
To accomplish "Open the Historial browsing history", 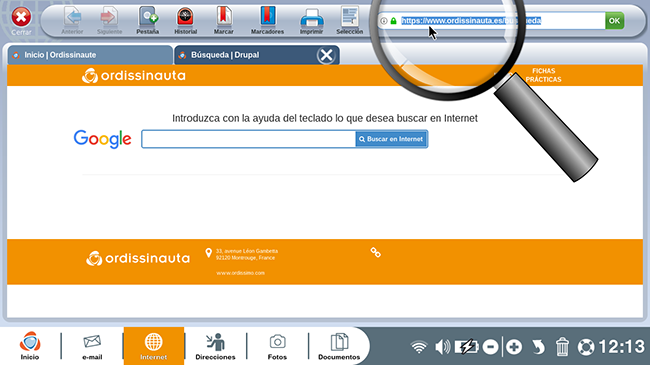I will pyautogui.click(x=185, y=20).
